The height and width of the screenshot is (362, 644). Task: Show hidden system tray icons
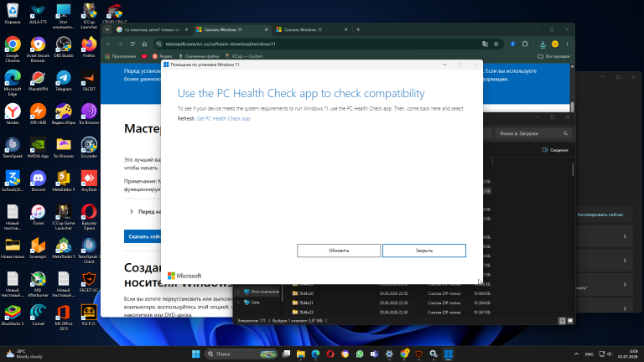coord(576,354)
